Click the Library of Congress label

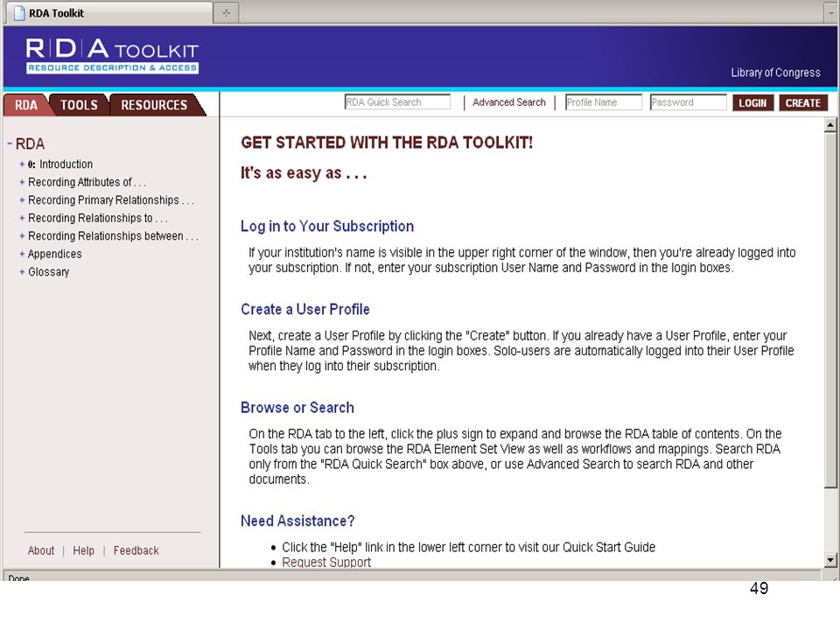776,73
